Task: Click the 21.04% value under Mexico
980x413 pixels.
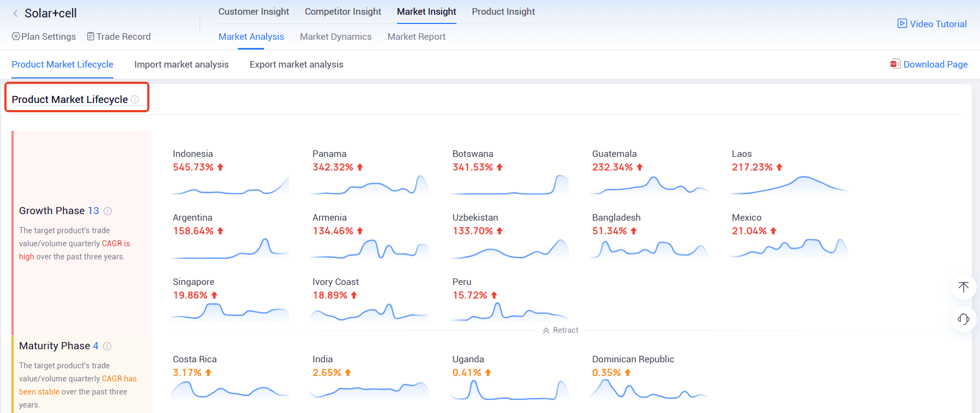Action: pyautogui.click(x=749, y=231)
